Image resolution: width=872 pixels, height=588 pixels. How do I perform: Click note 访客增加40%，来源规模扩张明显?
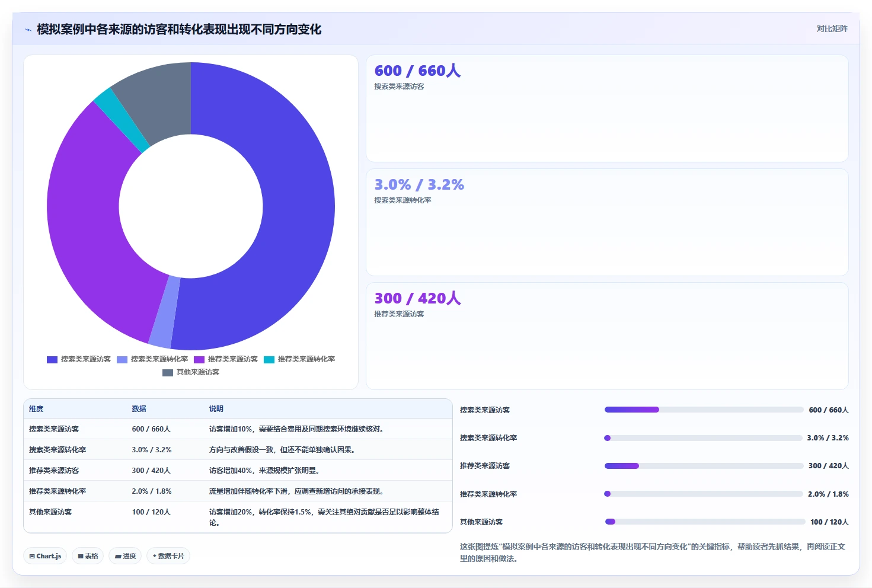[264, 471]
